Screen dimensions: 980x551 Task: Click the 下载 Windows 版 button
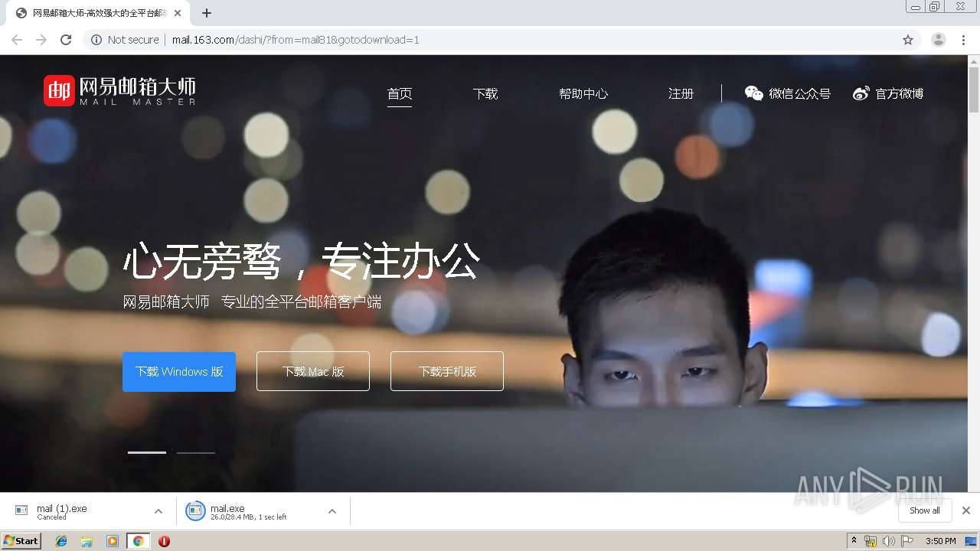[x=179, y=371]
